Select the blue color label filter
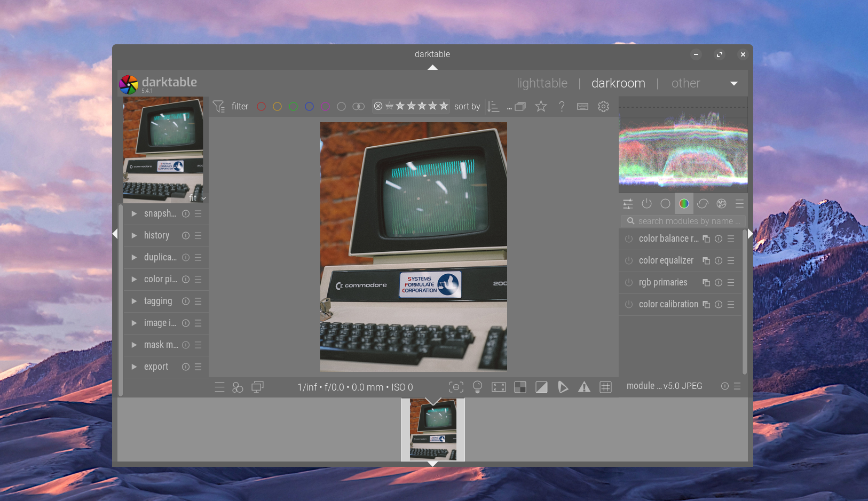Viewport: 868px width, 501px height. [x=309, y=107]
